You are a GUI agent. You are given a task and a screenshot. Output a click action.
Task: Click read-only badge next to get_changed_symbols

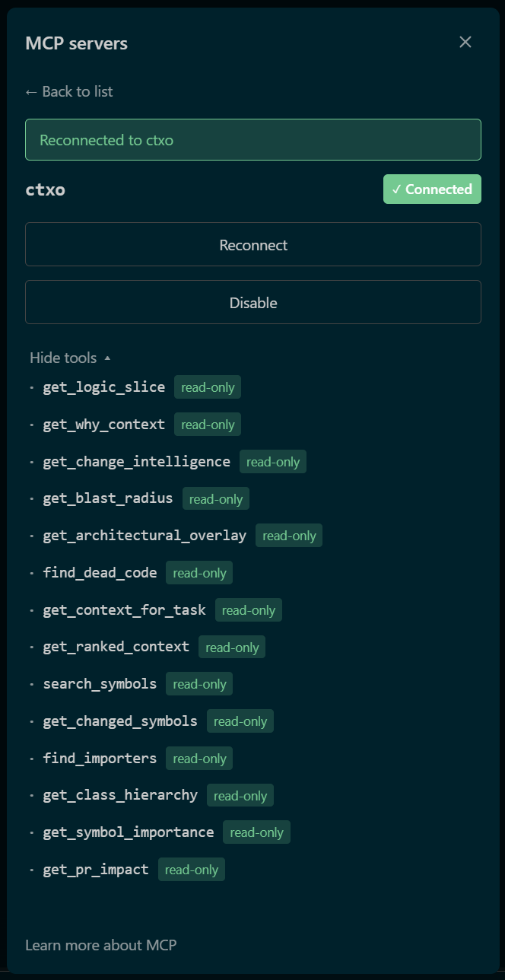click(240, 721)
